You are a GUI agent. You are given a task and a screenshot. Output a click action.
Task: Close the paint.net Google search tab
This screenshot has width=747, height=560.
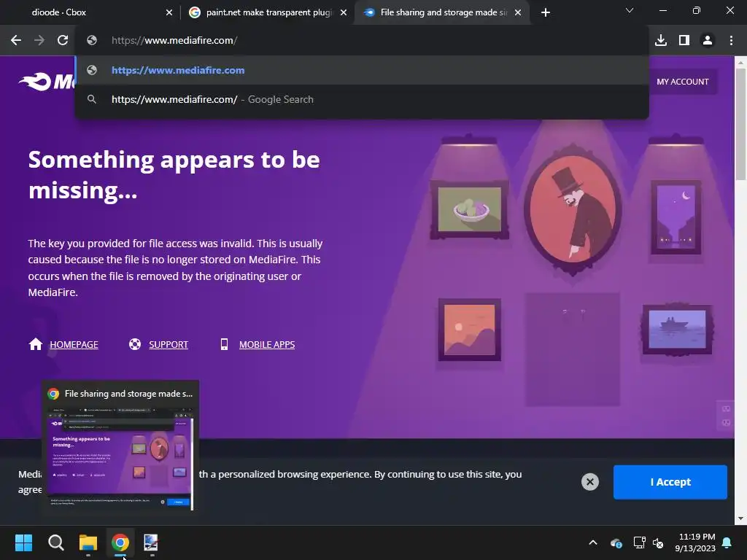pyautogui.click(x=344, y=13)
